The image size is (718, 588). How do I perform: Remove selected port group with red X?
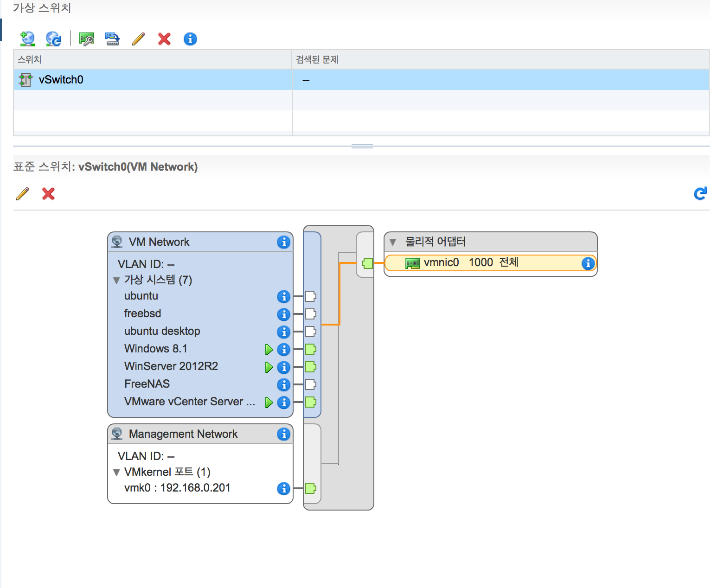pos(48,194)
